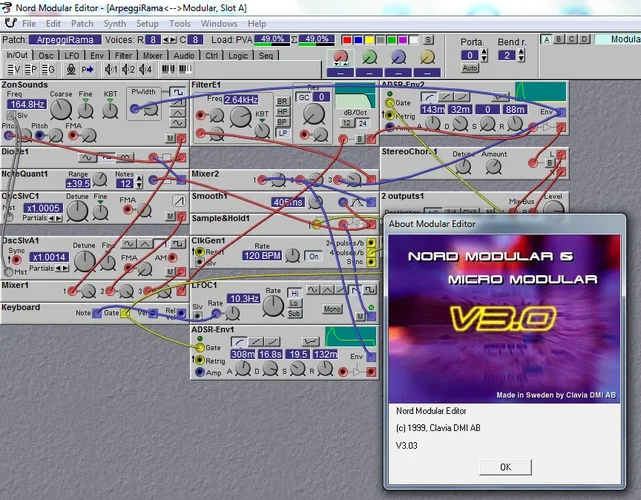Click the yellow morph knob in toolbar

428,57
